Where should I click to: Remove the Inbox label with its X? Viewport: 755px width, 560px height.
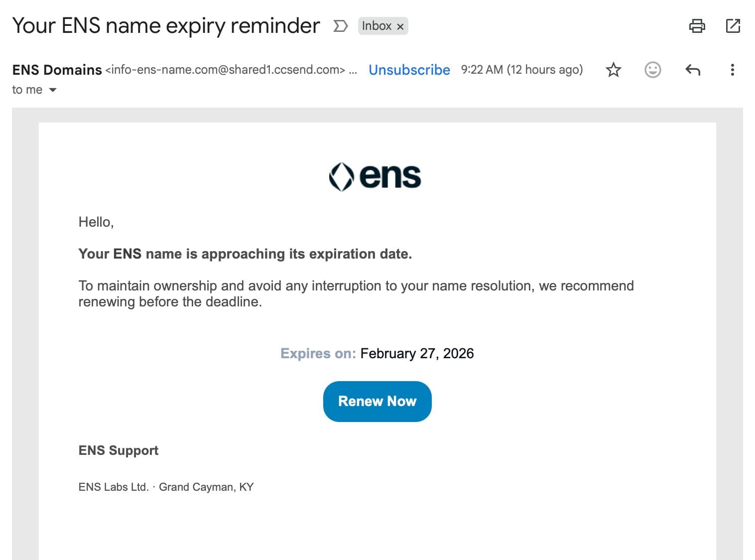pyautogui.click(x=400, y=26)
